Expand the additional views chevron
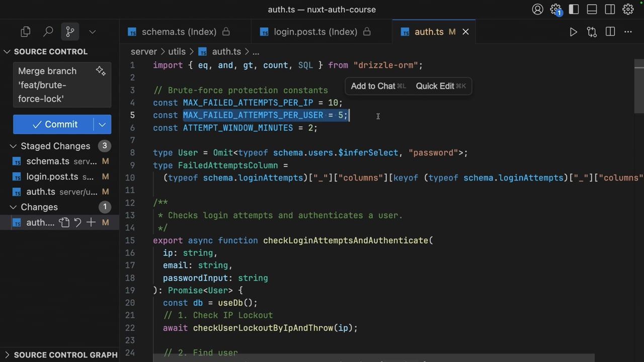The height and width of the screenshot is (362, 644). (x=92, y=32)
